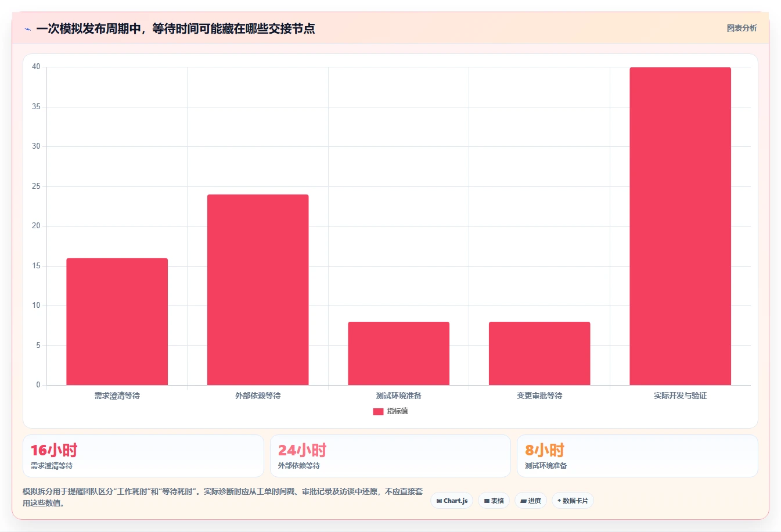Click the 实际开发与验证 x-axis label
This screenshot has height=532, width=781.
click(x=680, y=396)
